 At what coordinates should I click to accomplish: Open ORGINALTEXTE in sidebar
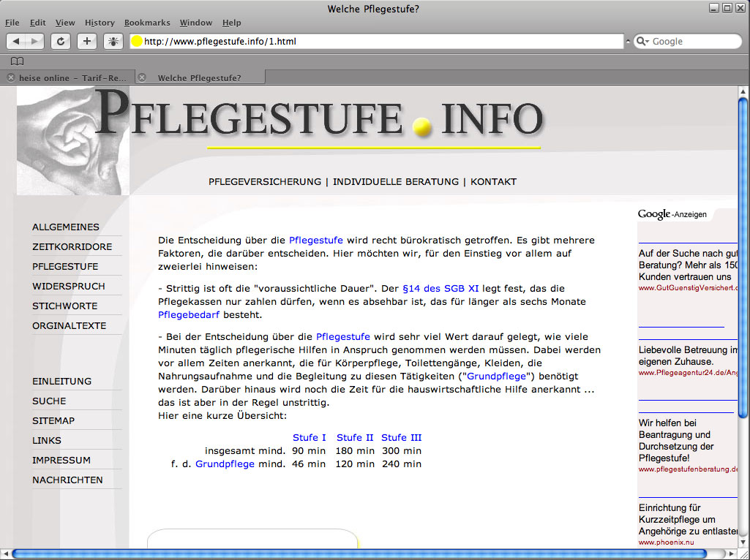69,325
